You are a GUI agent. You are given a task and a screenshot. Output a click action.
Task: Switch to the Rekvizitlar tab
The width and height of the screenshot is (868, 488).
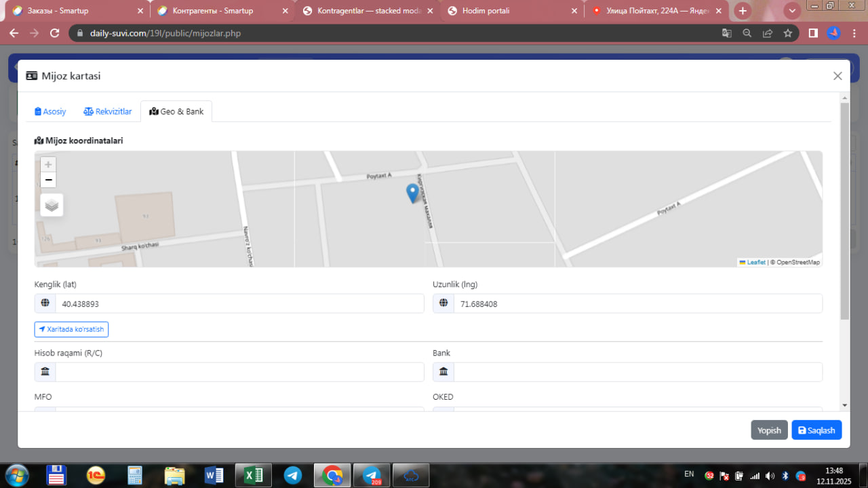click(108, 111)
